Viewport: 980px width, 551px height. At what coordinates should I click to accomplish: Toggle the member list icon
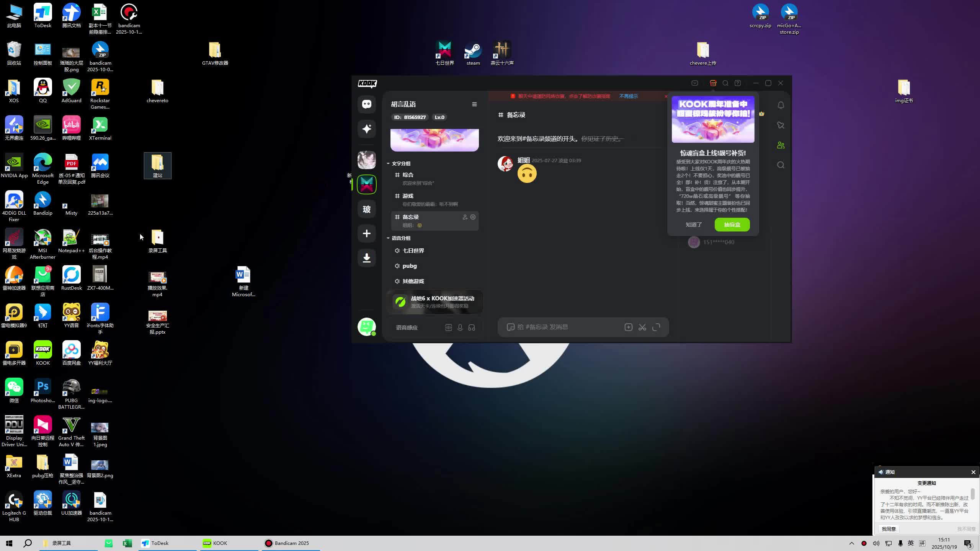coord(781,145)
